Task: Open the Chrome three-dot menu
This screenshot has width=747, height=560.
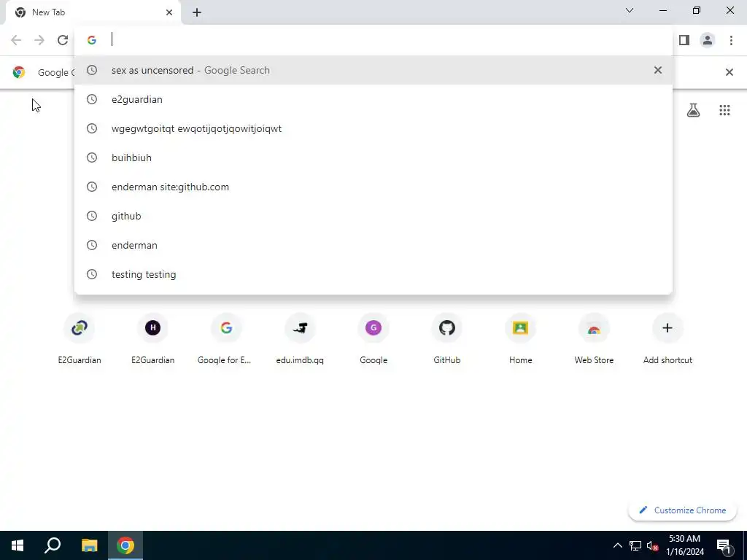Action: tap(731, 40)
